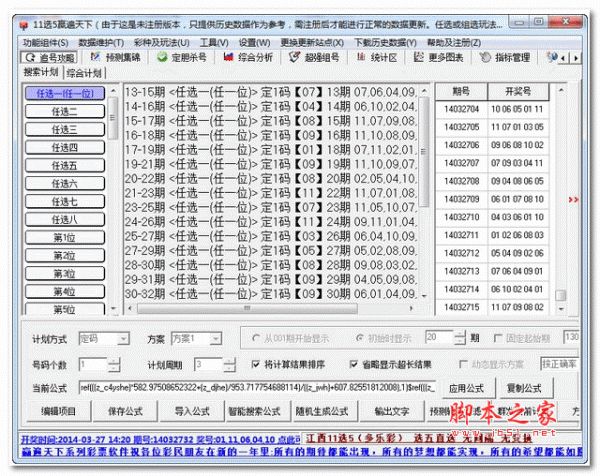Screen dimensions: 600x476
Task: Select the plan row starting 21-23期
Action: (270, 193)
